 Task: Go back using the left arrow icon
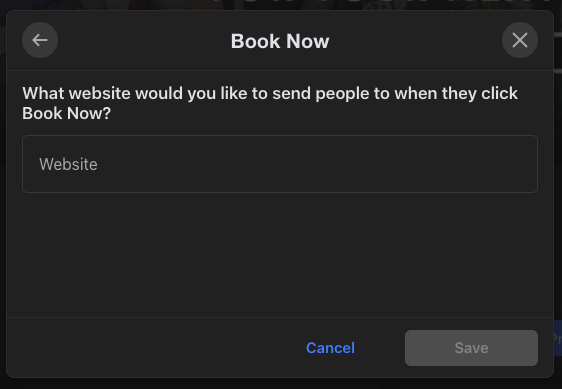(x=40, y=40)
